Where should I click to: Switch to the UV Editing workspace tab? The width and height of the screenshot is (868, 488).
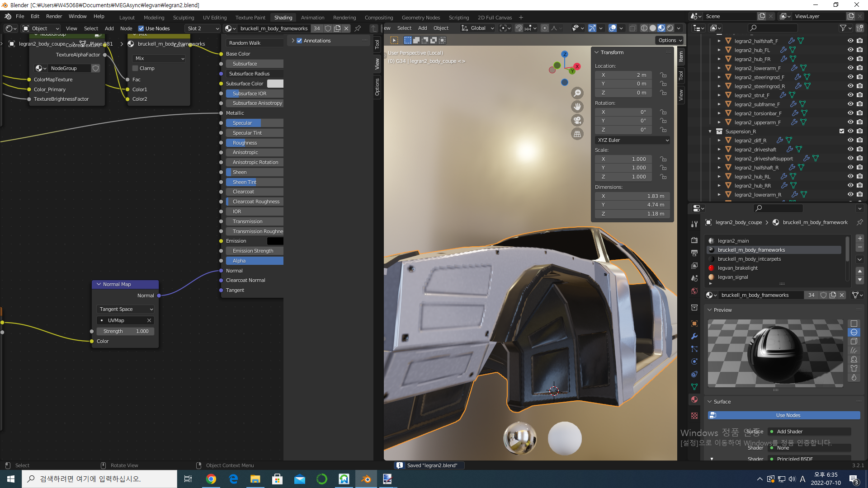pos(215,18)
